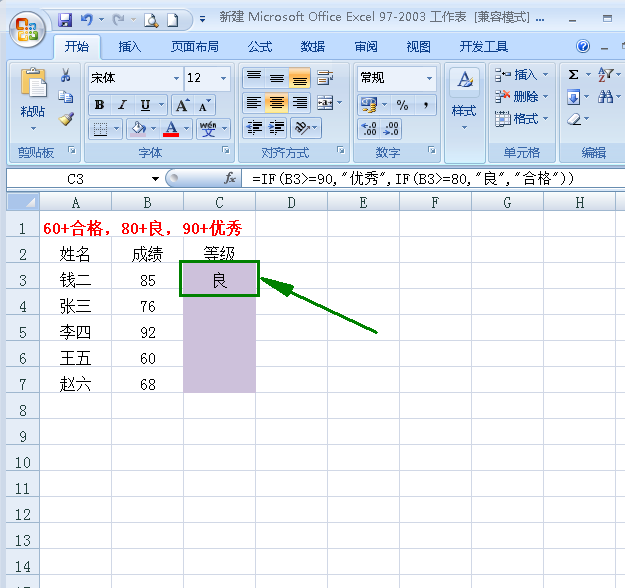
Task: Activate the Format Painter brush
Action: click(66, 119)
